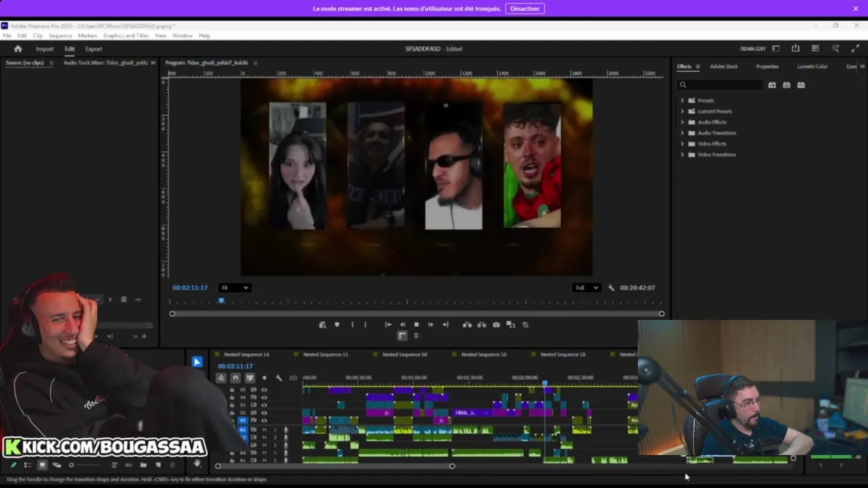Hide track V4 with eye icon
Image resolution: width=868 pixels, height=488 pixels.
264,397
